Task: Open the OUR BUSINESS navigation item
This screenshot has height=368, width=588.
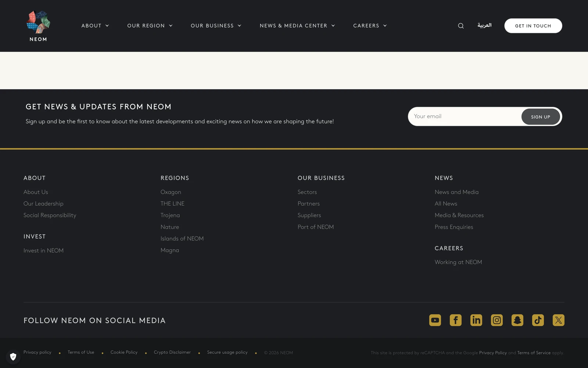Action: pyautogui.click(x=212, y=26)
